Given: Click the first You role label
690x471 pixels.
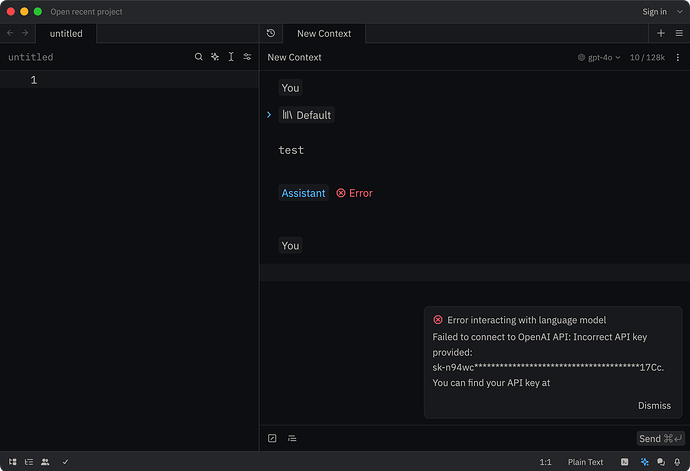Looking at the screenshot, I should pos(290,88).
